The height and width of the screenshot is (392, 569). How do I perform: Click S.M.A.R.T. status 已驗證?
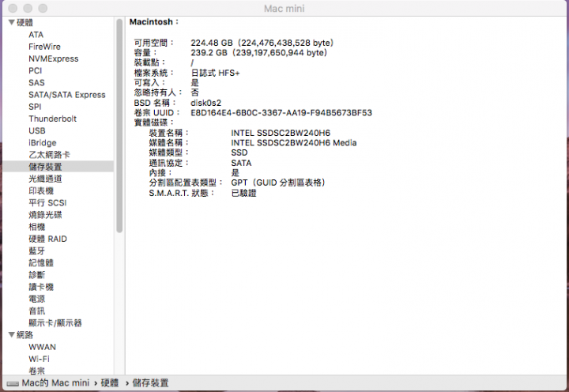pos(244,193)
